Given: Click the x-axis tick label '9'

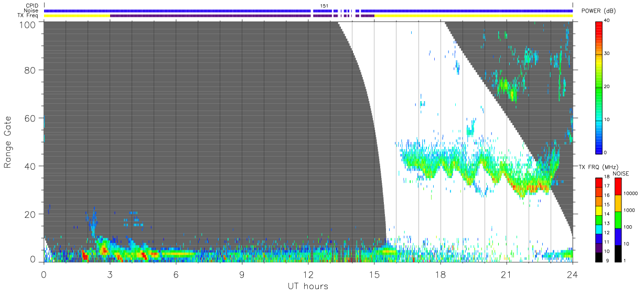Looking at the screenshot, I should click(242, 273).
